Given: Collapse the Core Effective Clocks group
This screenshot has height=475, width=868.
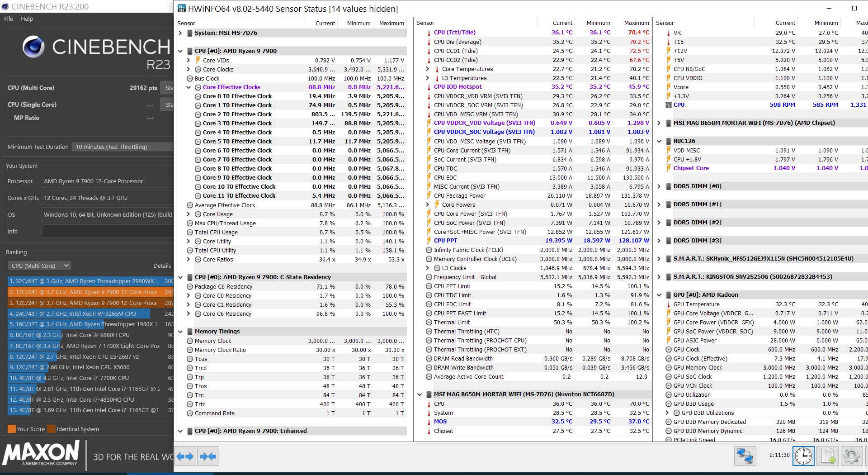Looking at the screenshot, I should pyautogui.click(x=189, y=87).
